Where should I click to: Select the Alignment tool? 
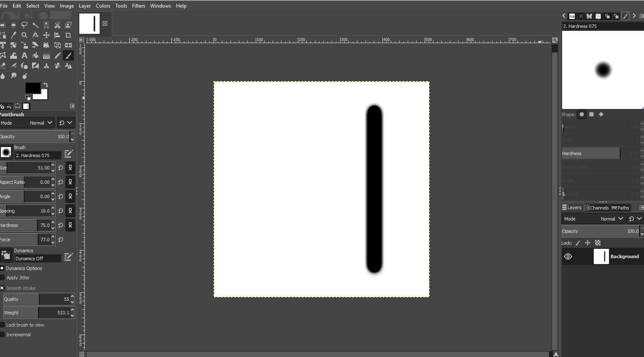[57, 35]
